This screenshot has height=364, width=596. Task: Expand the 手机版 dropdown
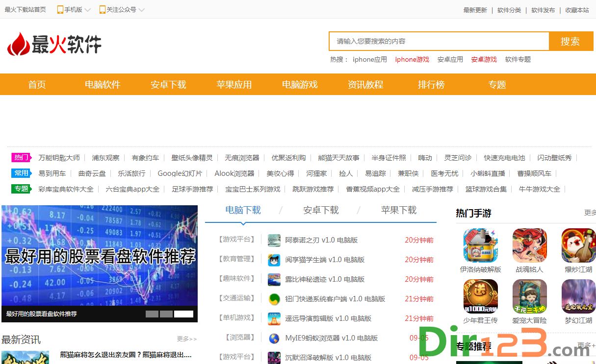(74, 10)
